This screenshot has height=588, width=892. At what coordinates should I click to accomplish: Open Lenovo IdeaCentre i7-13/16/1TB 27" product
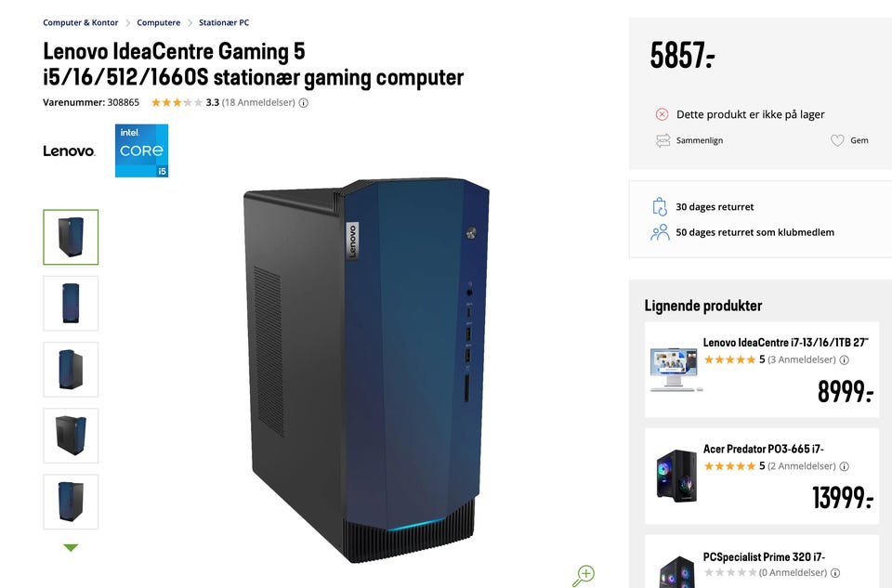(786, 343)
